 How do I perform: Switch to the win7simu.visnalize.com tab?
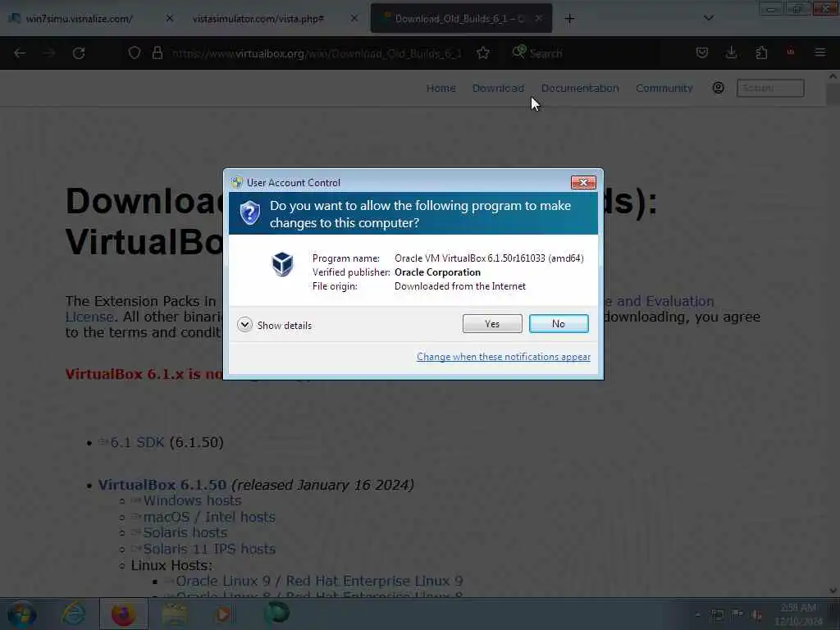point(80,19)
